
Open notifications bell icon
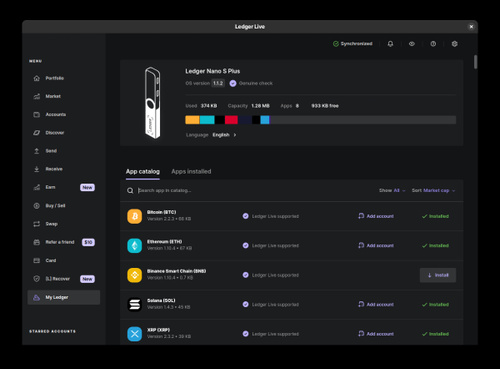[390, 44]
